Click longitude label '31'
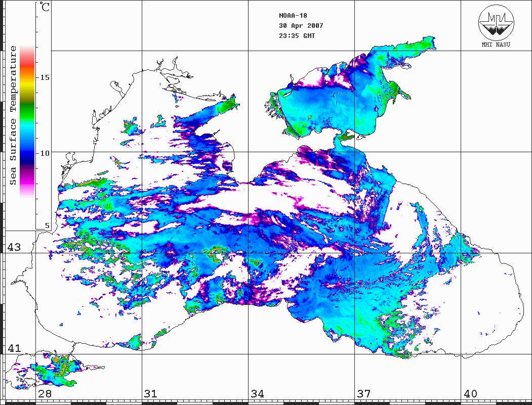 151,394
